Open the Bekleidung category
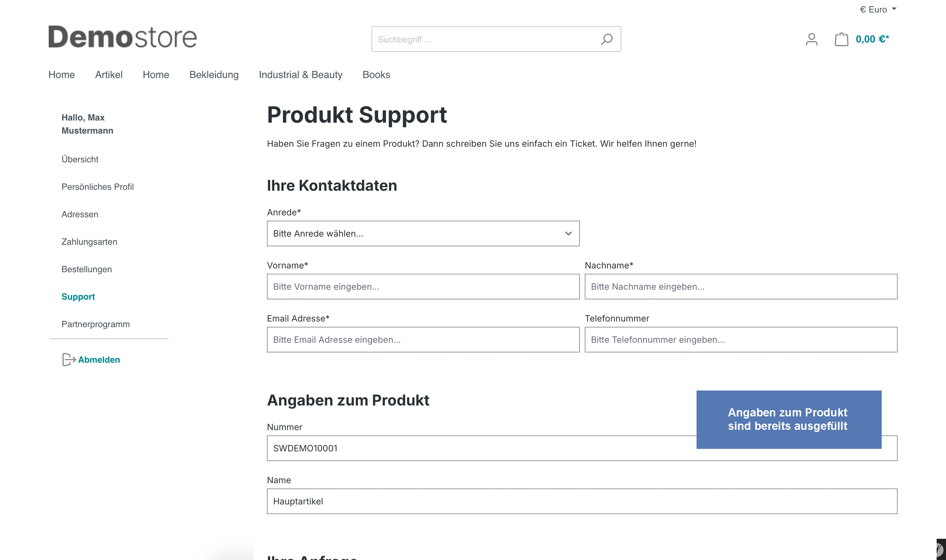 coord(214,75)
